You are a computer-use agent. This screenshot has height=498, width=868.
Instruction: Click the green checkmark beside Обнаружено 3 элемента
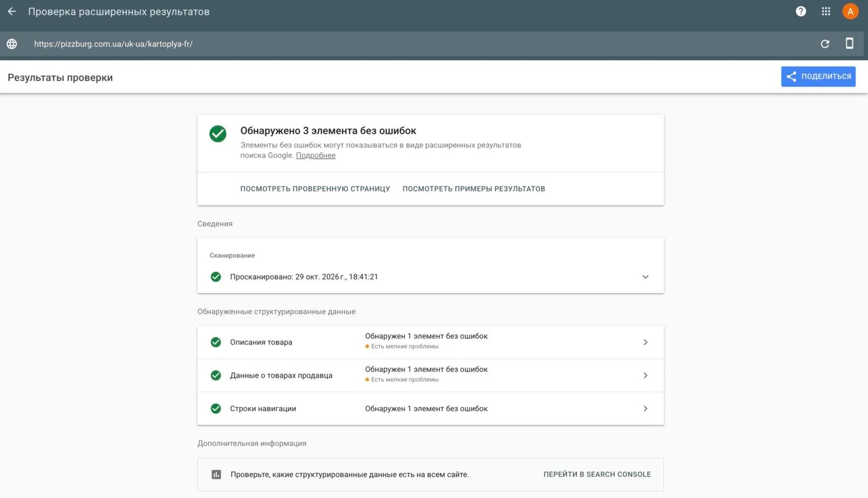(x=218, y=134)
